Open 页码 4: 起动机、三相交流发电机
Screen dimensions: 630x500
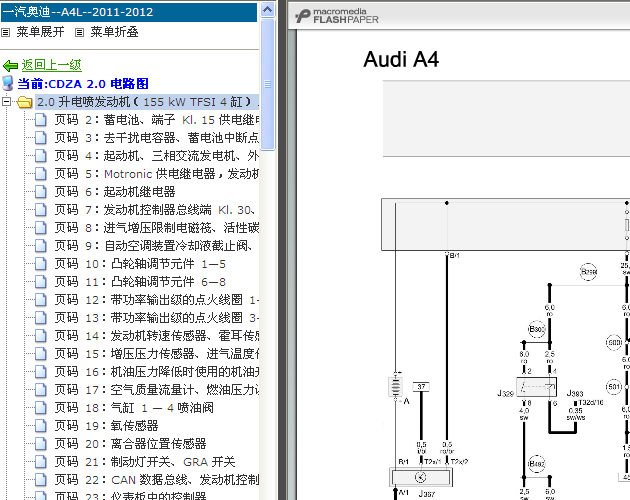pyautogui.click(x=157, y=156)
